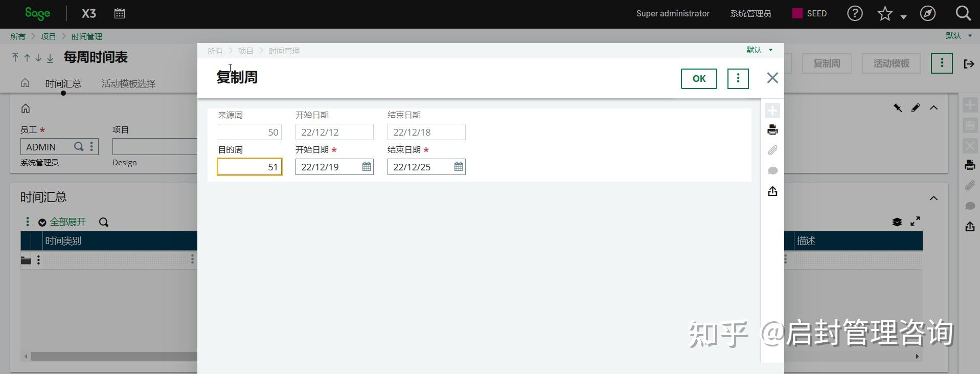980x374 pixels.
Task: Open the 默认 dropdown in dialog
Action: (759, 50)
